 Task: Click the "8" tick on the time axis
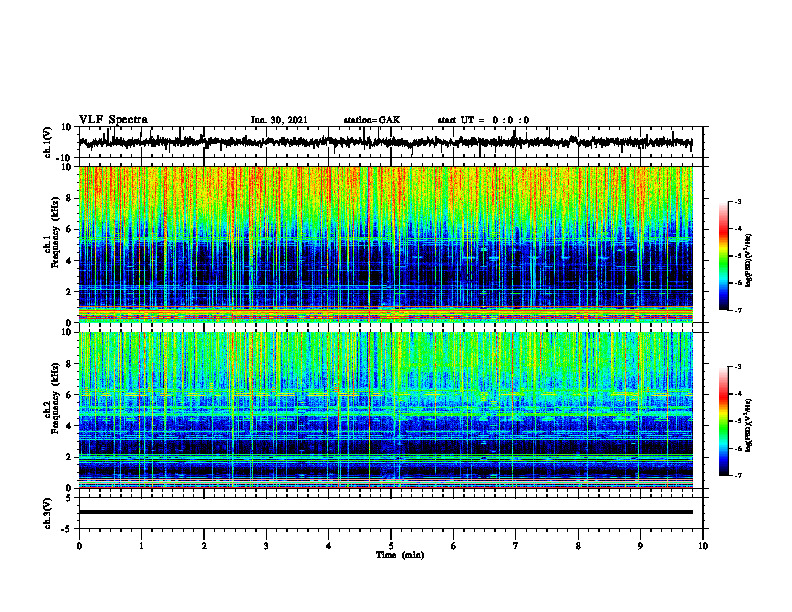click(578, 546)
